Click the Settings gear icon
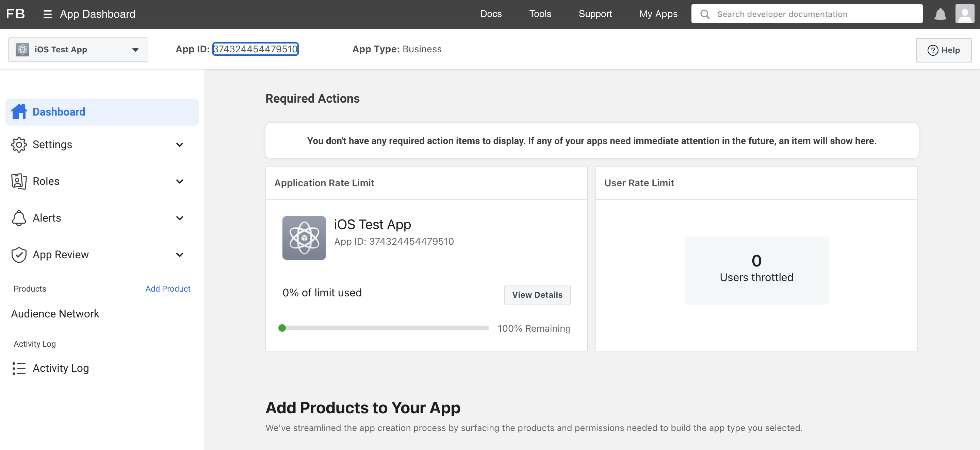Screen dimensions: 980x450 (x=17, y=144)
